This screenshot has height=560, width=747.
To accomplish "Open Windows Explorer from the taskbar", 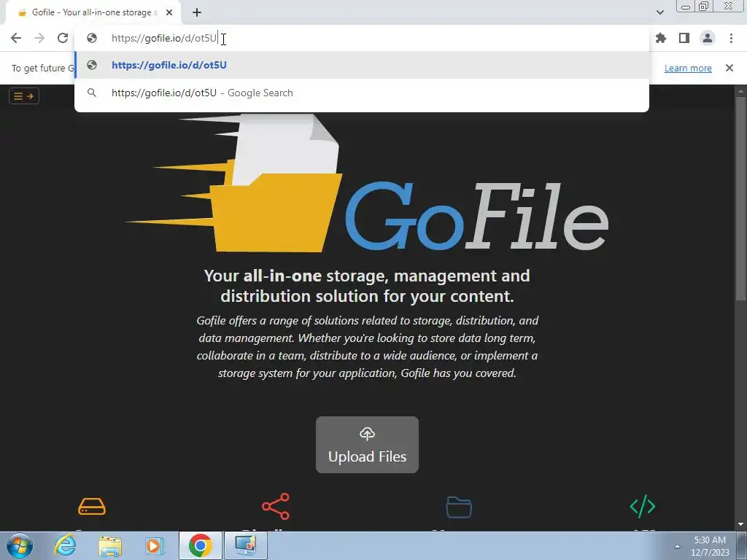I will click(x=110, y=545).
